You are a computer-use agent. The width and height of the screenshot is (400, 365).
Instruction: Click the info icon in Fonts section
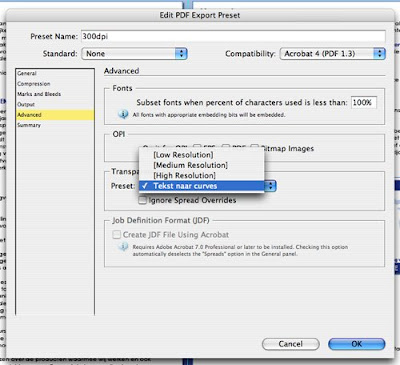[x=123, y=115]
